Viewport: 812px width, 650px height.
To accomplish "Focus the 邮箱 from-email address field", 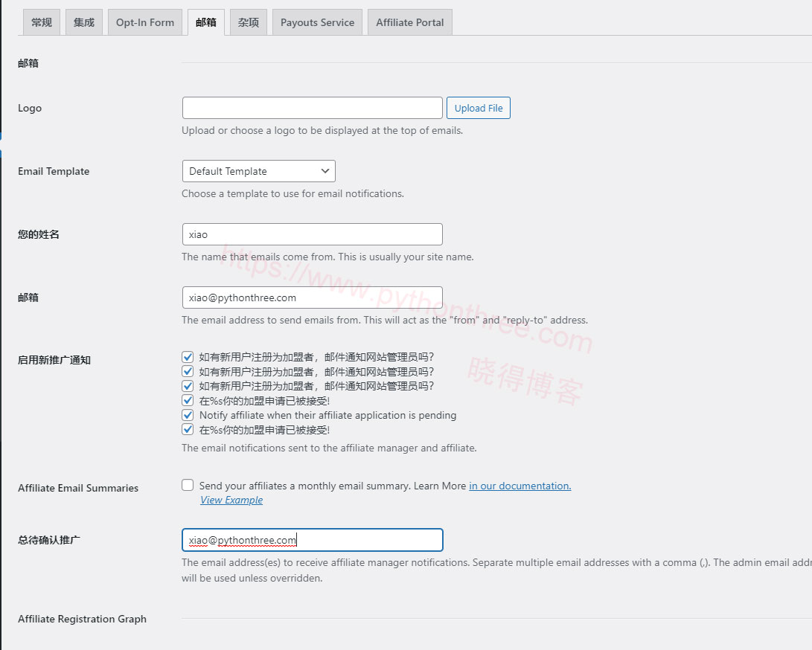I will point(313,297).
